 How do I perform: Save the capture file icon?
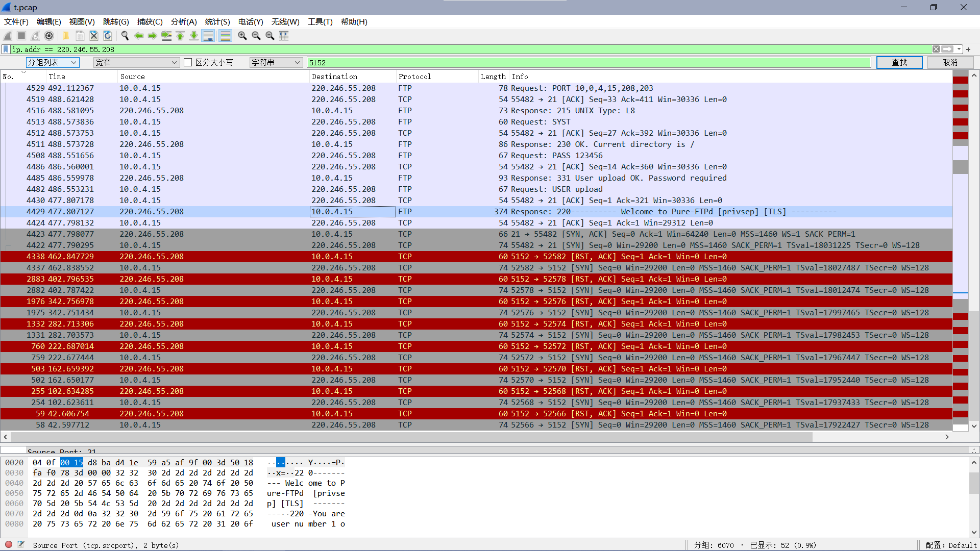click(80, 36)
